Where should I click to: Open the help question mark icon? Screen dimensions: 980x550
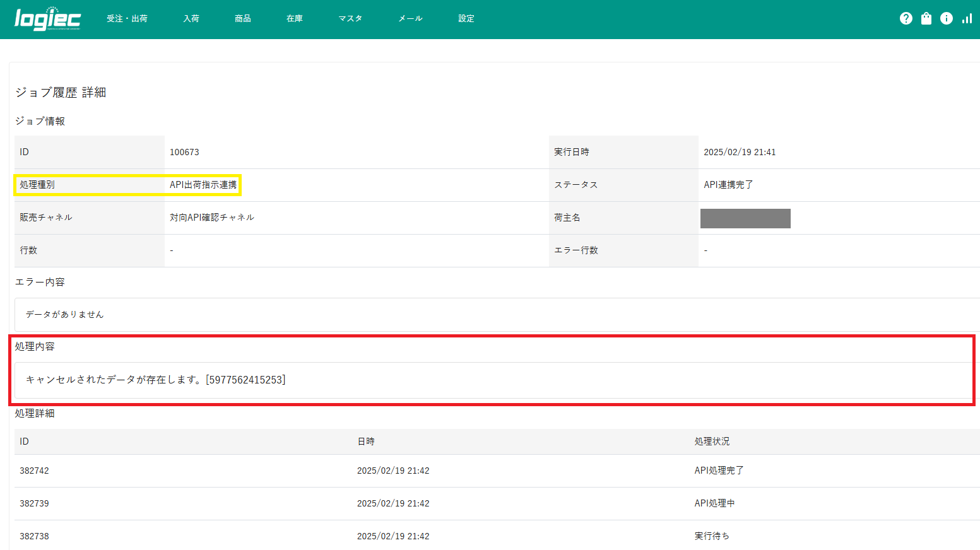click(906, 19)
